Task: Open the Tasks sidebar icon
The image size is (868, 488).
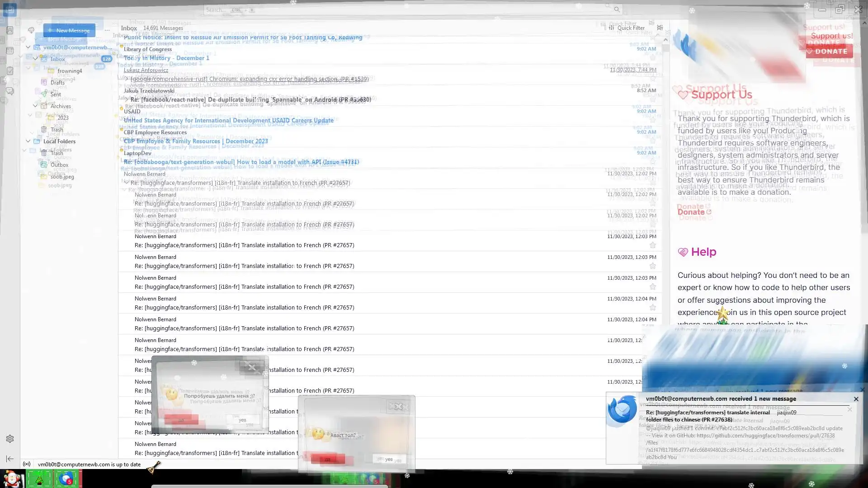Action: 9,71
